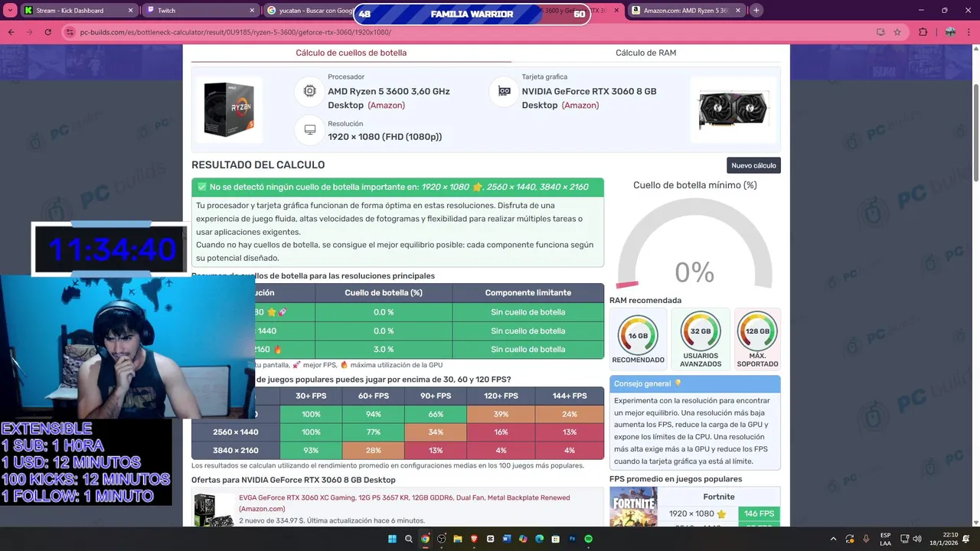Open Google Chrome from the taskbar
980x551 pixels.
pyautogui.click(x=425, y=539)
